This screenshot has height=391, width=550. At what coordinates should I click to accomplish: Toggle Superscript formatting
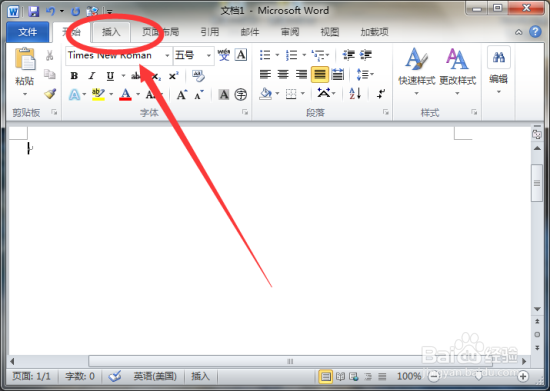[x=173, y=76]
